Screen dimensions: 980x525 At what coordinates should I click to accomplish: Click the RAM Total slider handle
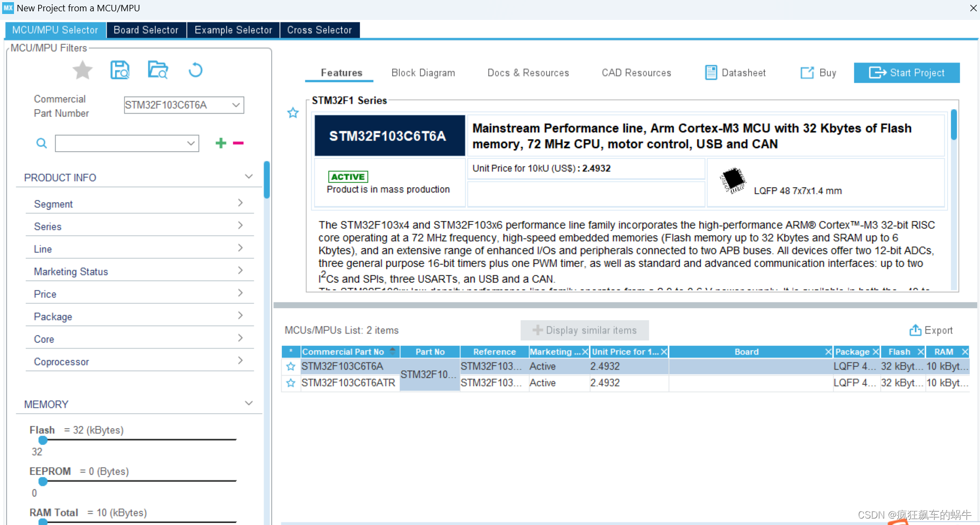(43, 522)
